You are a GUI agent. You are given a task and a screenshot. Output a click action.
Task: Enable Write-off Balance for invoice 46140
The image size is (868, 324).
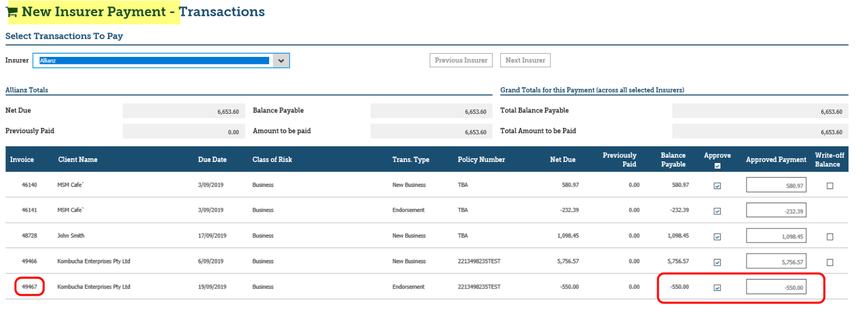(829, 186)
